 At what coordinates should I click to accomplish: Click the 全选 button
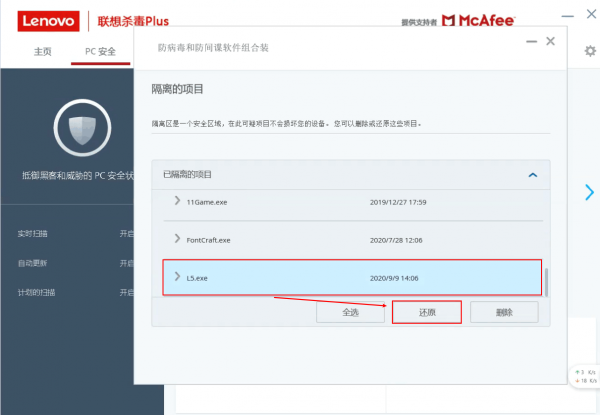coord(350,312)
